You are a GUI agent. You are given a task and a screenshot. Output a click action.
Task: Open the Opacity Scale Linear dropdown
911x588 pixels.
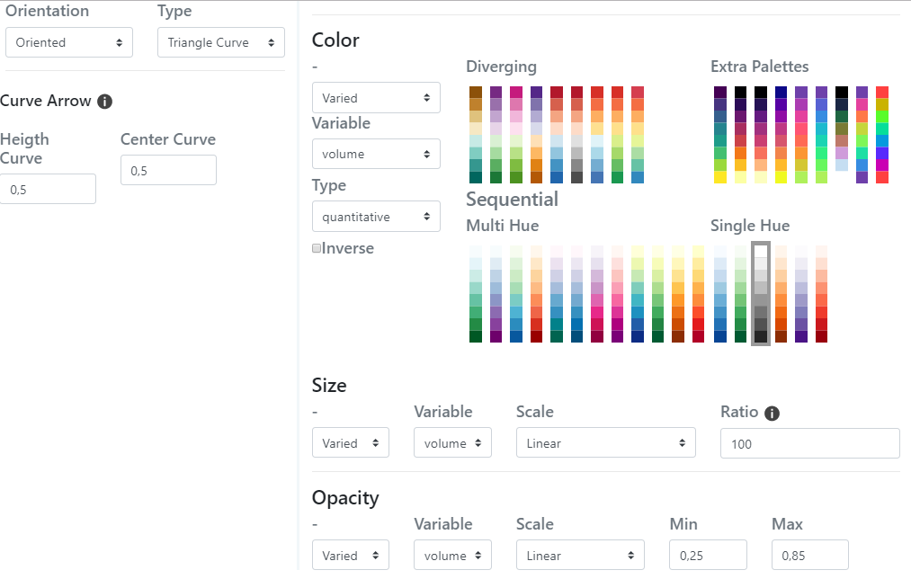[580, 556]
